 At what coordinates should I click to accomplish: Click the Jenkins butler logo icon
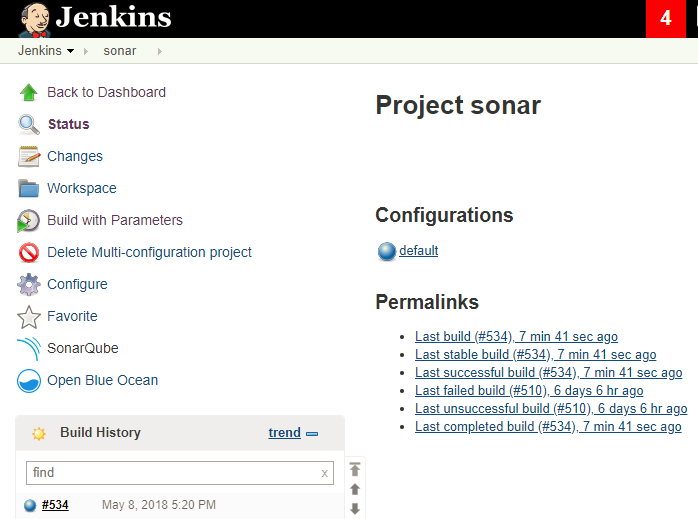(x=35, y=20)
